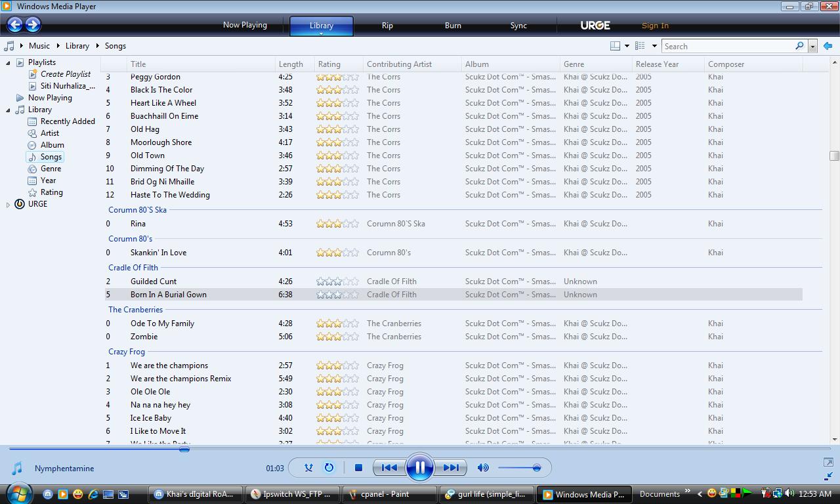Click the Stop playback button

[x=358, y=468]
